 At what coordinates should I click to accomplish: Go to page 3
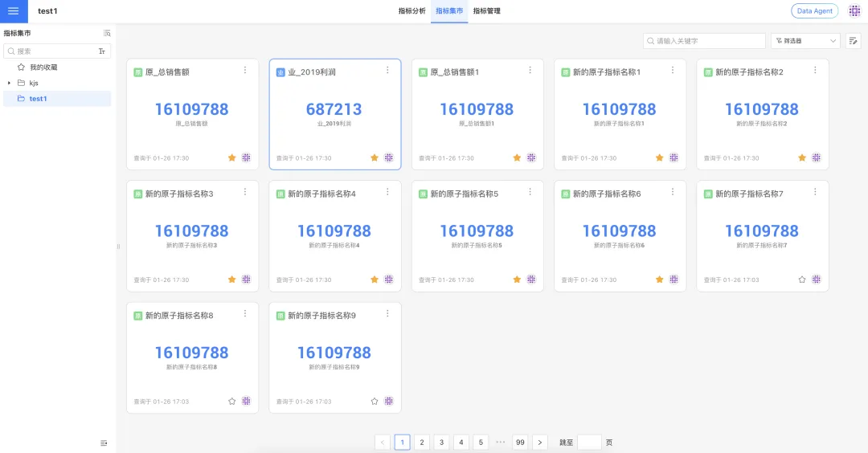click(441, 443)
